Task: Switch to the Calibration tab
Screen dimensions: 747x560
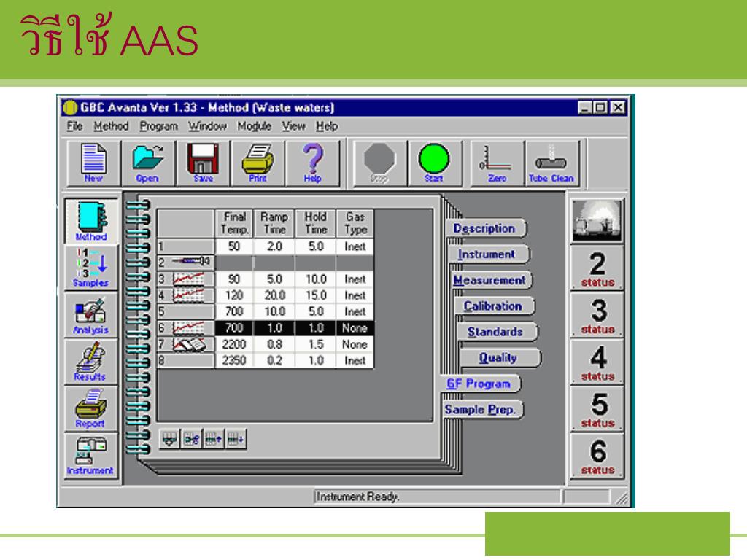Action: [x=494, y=306]
